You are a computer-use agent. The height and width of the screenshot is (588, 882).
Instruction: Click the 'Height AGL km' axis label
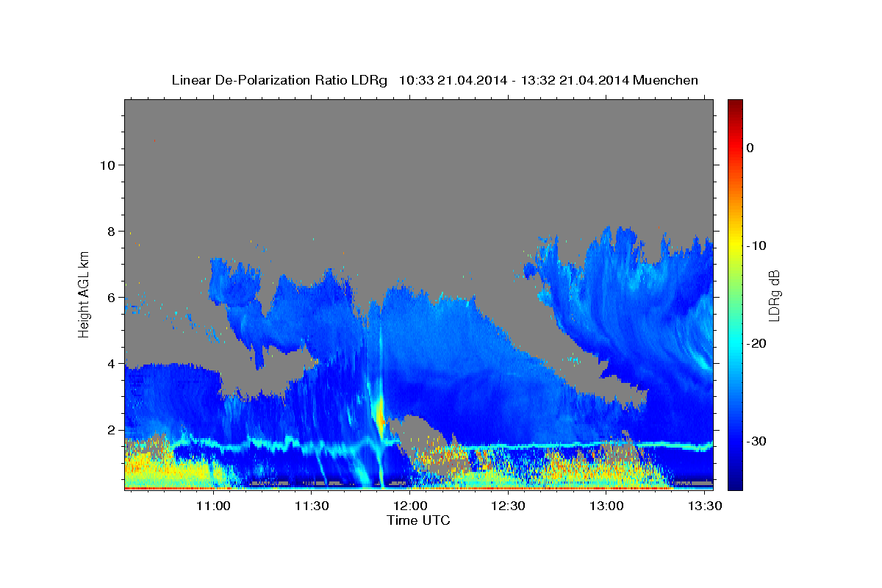pyautogui.click(x=85, y=294)
